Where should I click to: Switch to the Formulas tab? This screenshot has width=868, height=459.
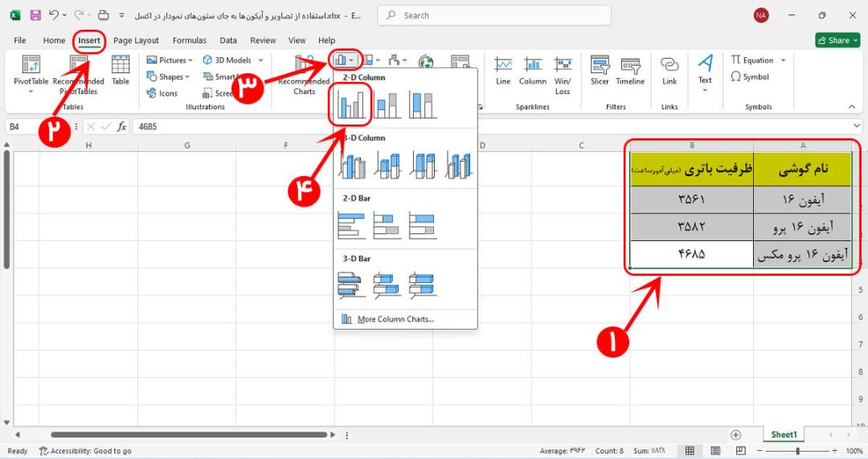[x=190, y=40]
